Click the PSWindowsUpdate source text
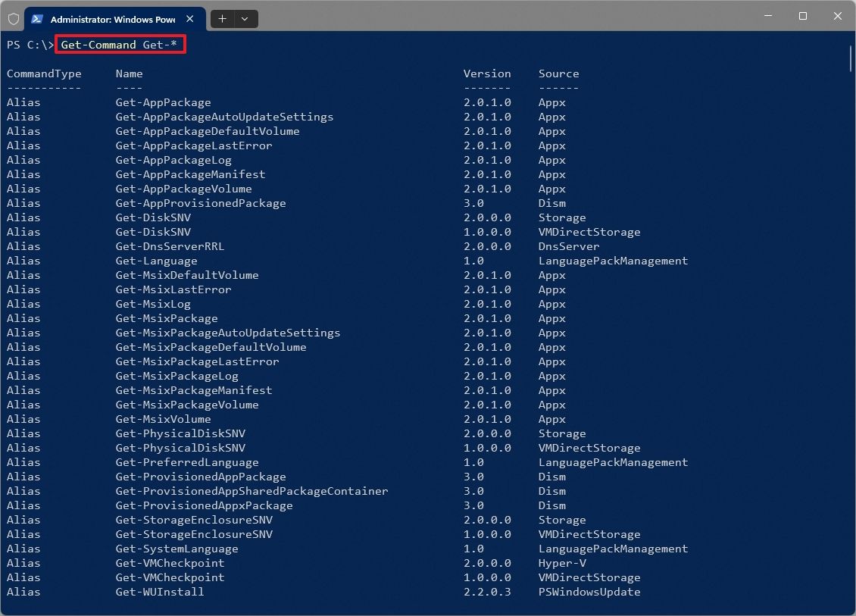This screenshot has width=856, height=616. coord(591,592)
